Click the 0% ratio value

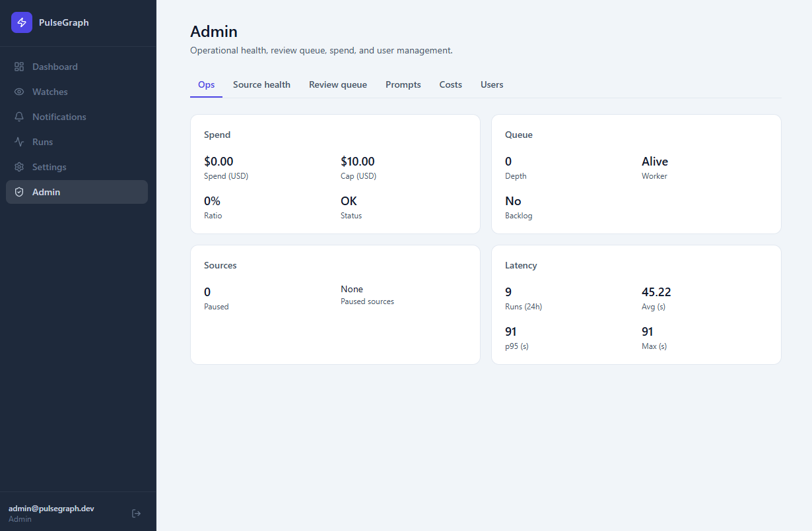212,201
